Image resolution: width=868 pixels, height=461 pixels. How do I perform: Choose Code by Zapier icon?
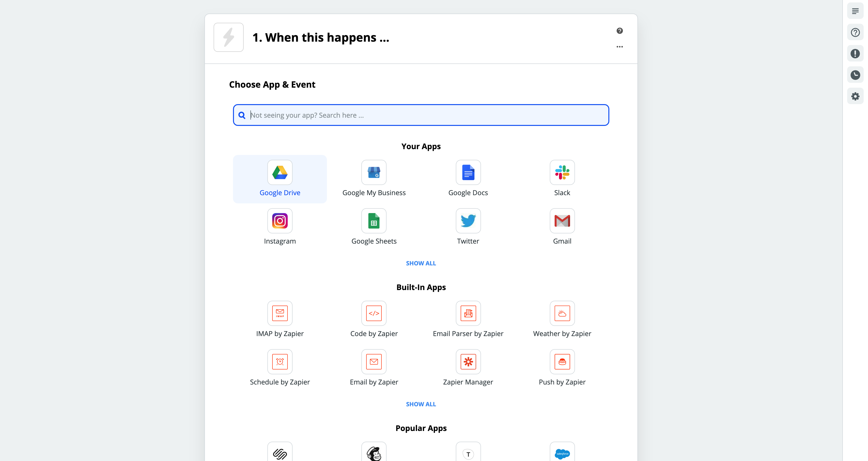pyautogui.click(x=374, y=313)
